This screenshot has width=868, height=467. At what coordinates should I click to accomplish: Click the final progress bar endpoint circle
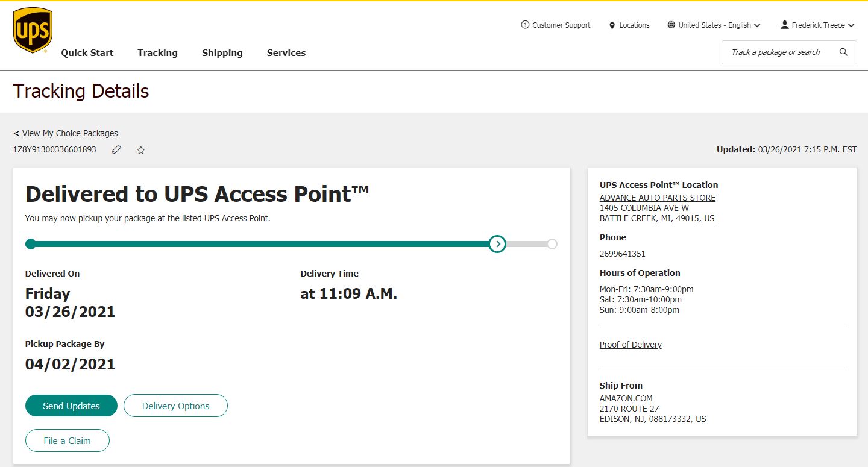[x=552, y=244]
